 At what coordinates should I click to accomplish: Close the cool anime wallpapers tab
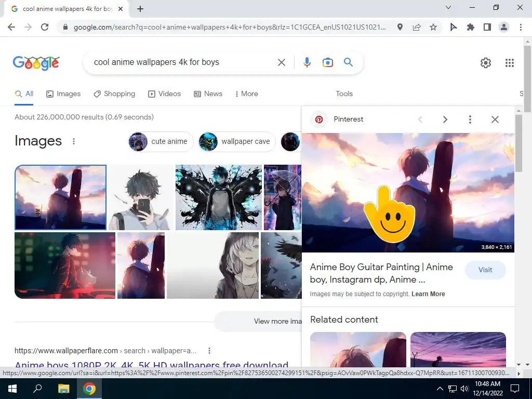click(x=121, y=9)
